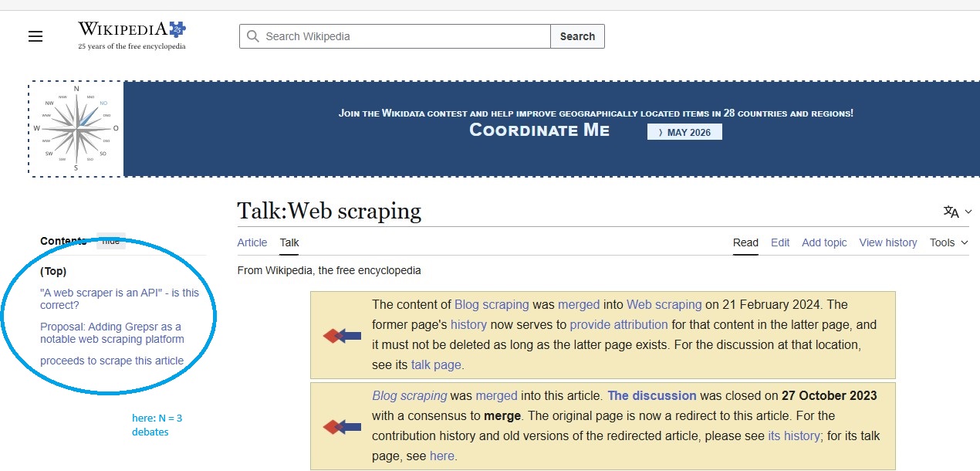Go to "proceeds to scrape this article" topic
980x471 pixels.
[x=112, y=361]
